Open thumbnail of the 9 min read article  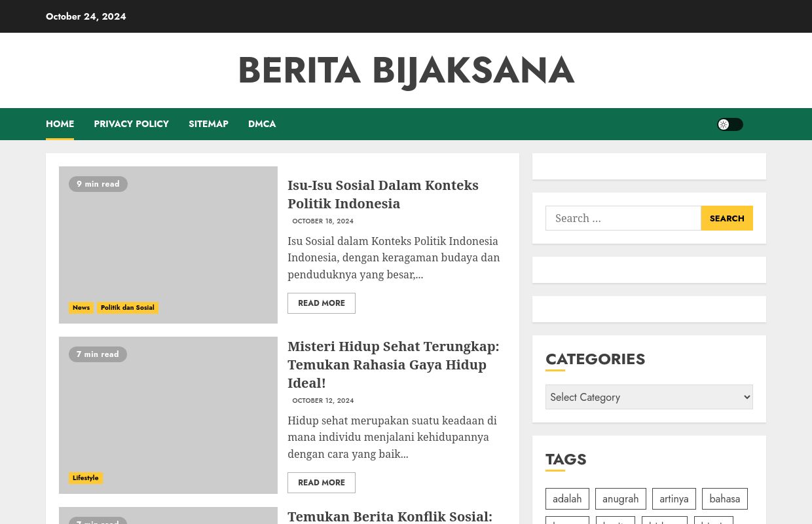click(168, 245)
